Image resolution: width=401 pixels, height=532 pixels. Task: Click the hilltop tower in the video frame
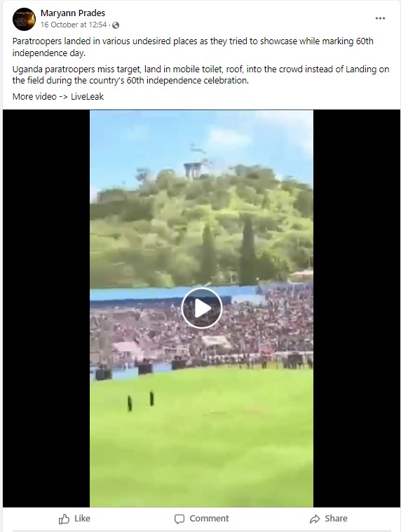pyautogui.click(x=193, y=171)
